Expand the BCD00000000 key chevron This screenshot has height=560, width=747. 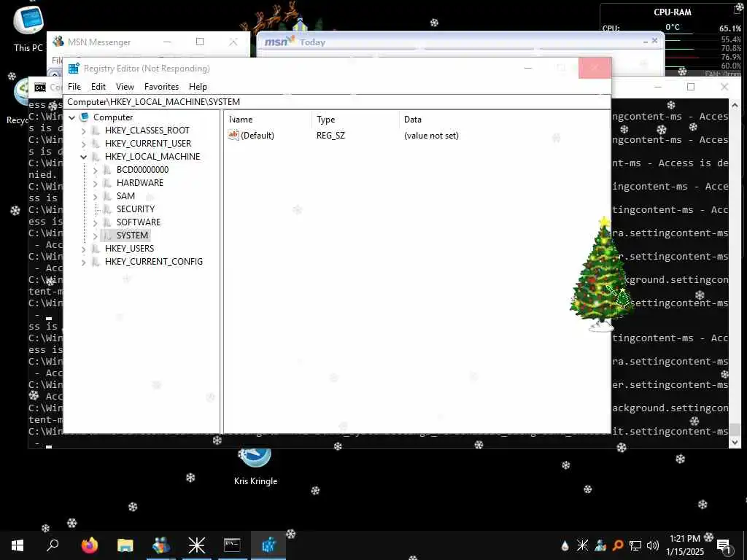point(95,170)
